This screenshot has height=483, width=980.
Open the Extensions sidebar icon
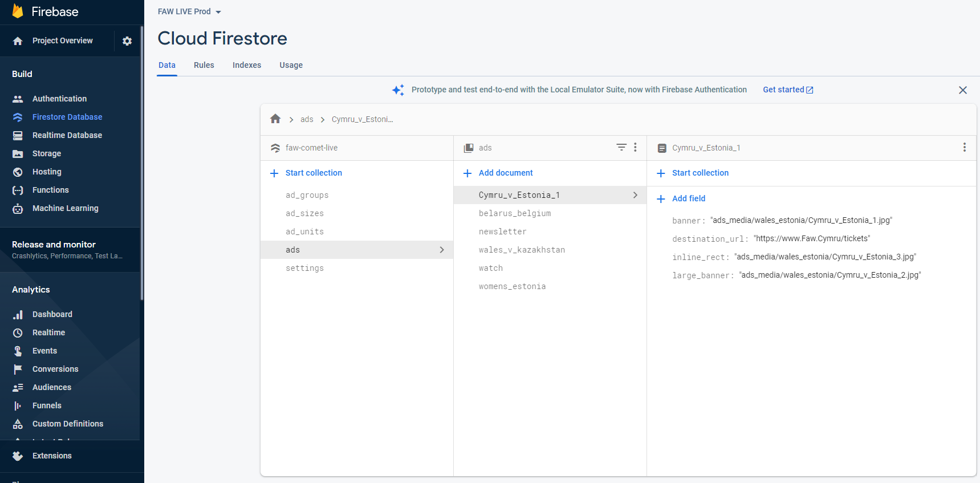(18, 456)
